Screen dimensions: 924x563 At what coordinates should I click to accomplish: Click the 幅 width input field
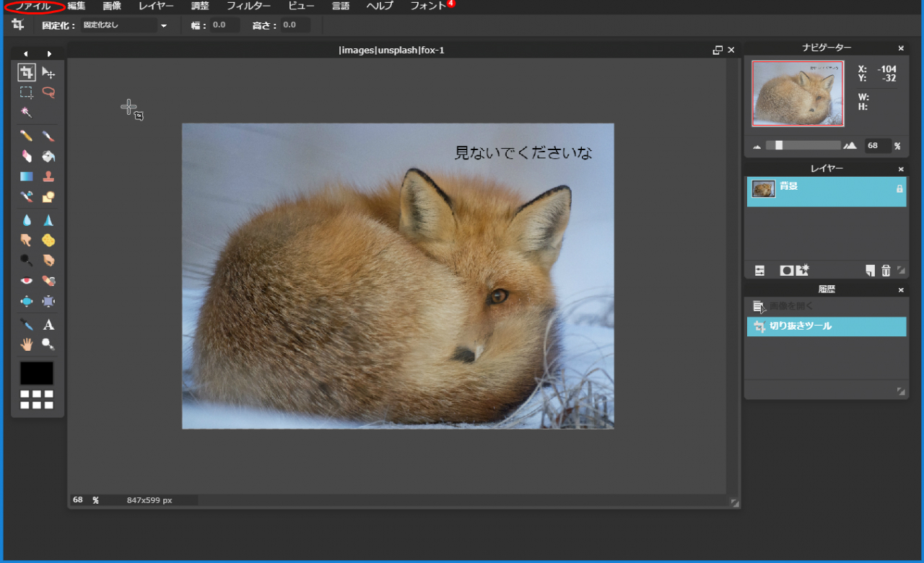pos(225,25)
